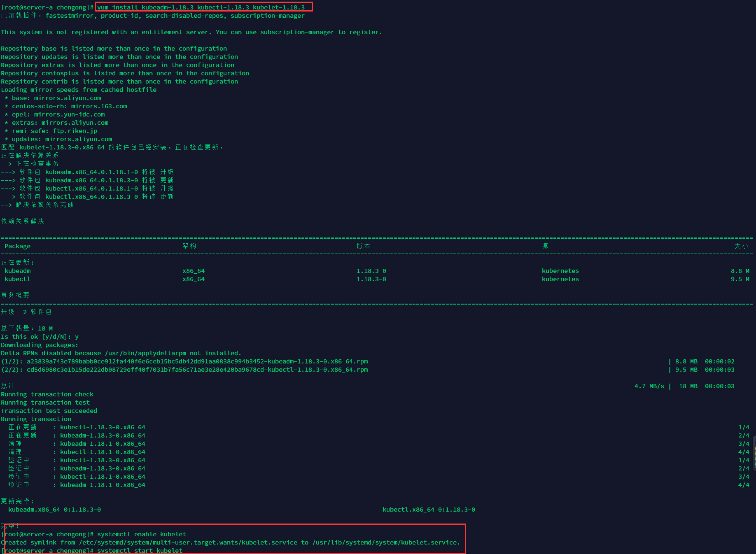
Task: Click the 'Package' column header
Action: coord(17,246)
